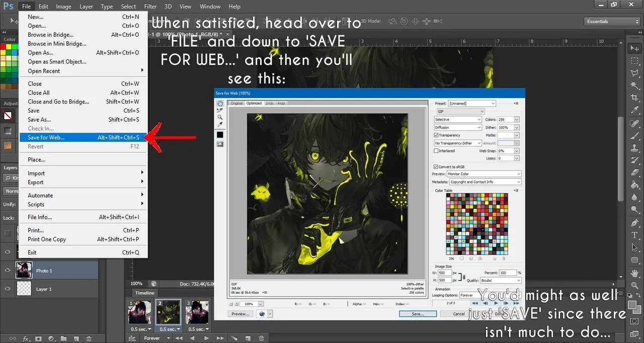Add a layer style with fx icon
This screenshot has width=644, height=343.
(x=26, y=339)
